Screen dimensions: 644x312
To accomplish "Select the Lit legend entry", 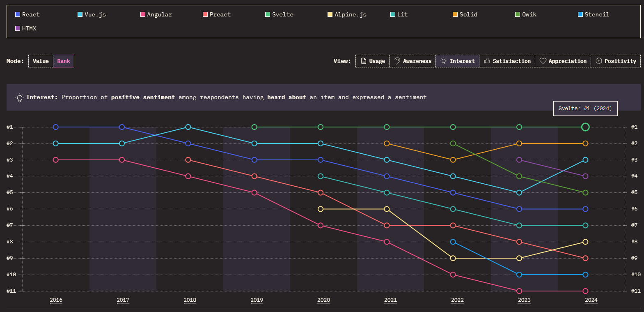I will point(399,14).
